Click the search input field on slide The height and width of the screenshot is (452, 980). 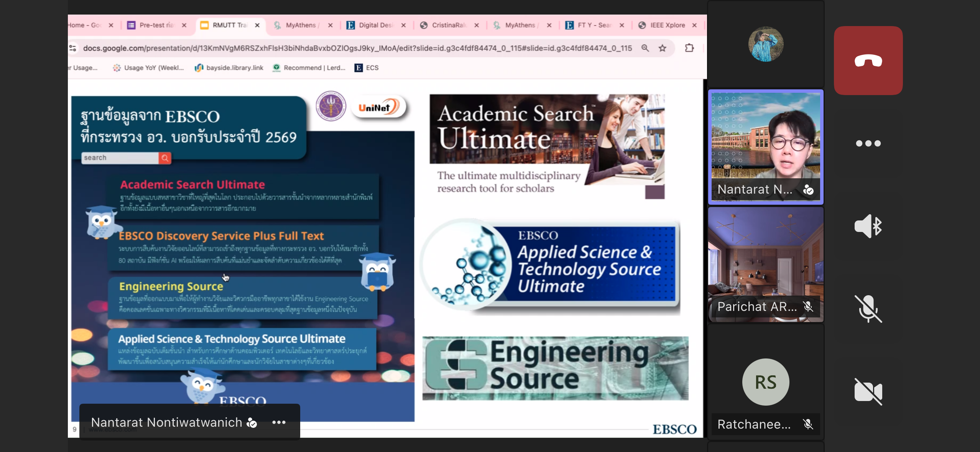(120, 158)
